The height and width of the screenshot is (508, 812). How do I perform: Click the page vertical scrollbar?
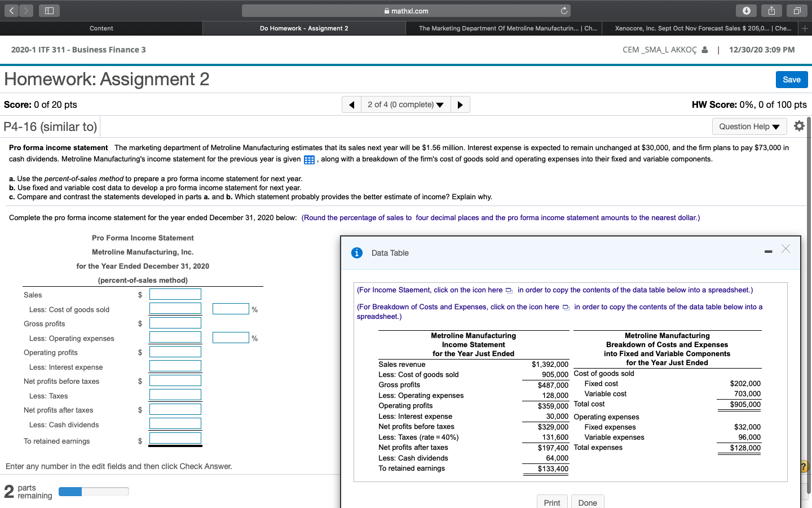tap(809, 305)
